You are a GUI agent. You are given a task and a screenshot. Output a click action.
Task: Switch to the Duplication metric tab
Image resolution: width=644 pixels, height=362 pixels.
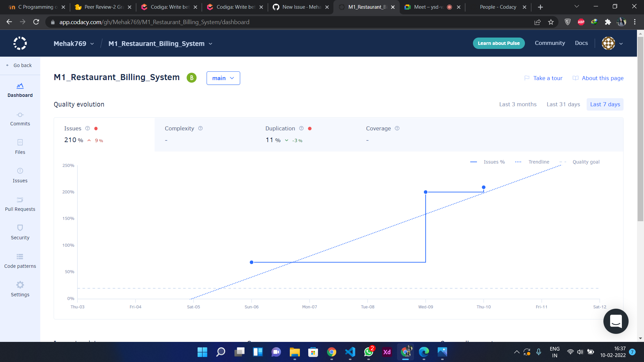tap(280, 128)
